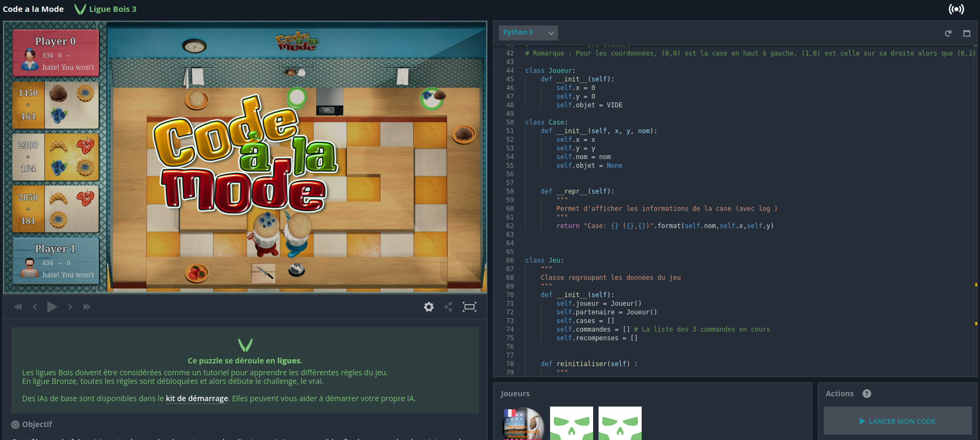980x440 pixels.
Task: Click the Actions help question mark icon
Action: coord(867,394)
